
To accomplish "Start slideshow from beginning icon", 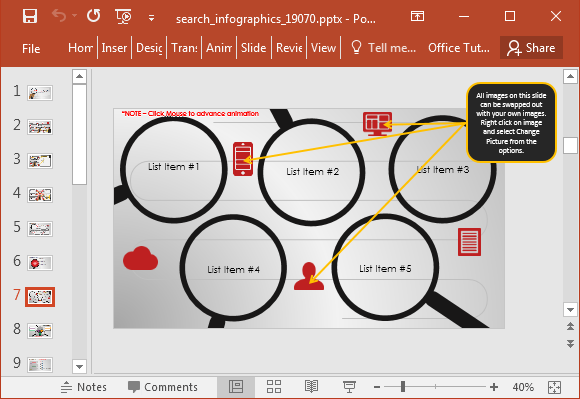I will point(123,17).
